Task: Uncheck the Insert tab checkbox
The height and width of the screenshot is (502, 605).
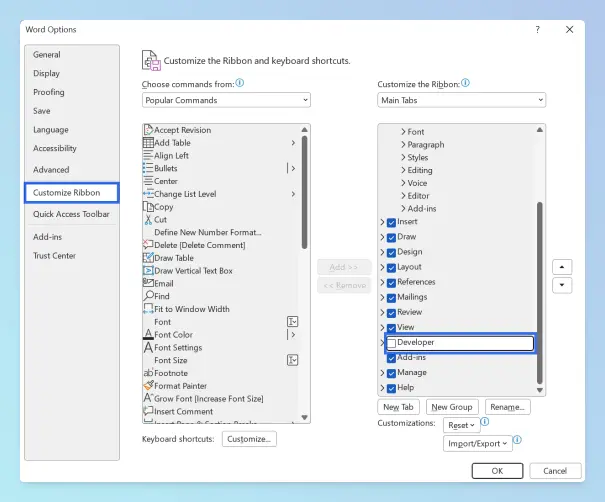Action: [391, 223]
